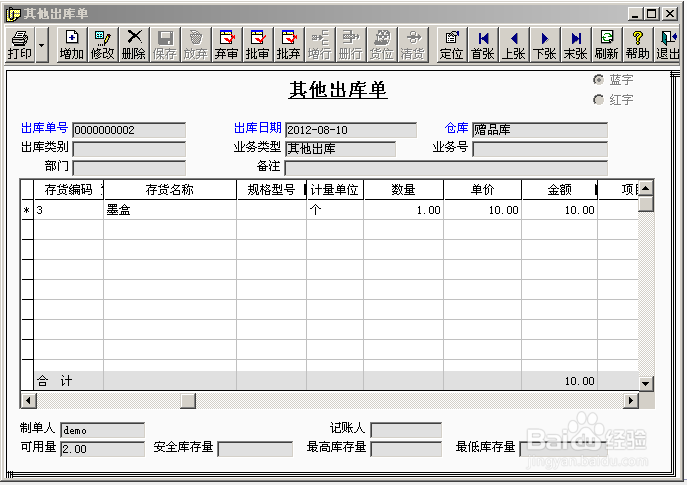Select the 墨盒 item name cell

point(170,210)
